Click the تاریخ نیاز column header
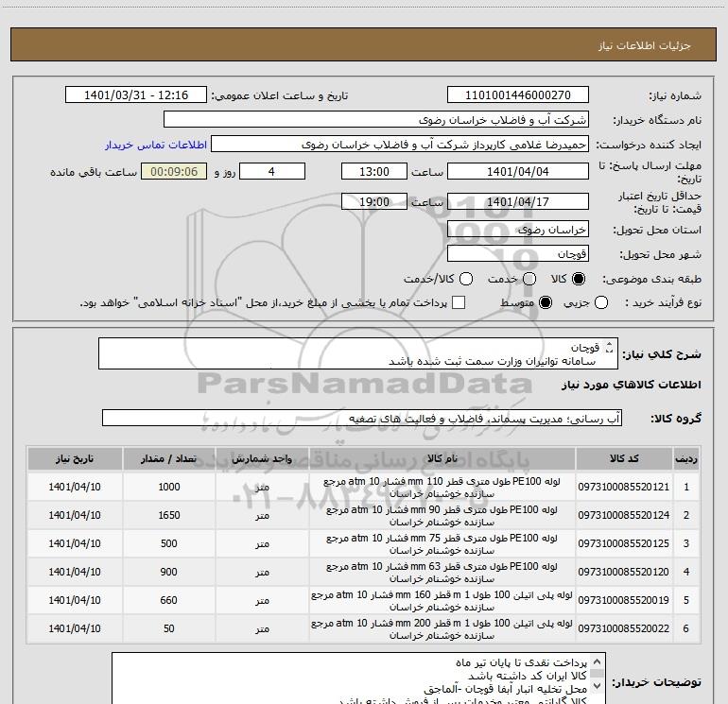 pyautogui.click(x=75, y=458)
